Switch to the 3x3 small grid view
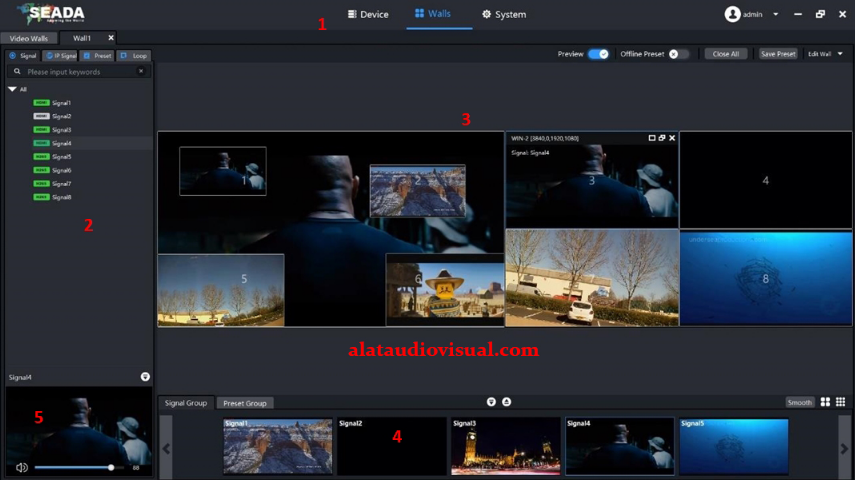This screenshot has height=480, width=855. tap(840, 402)
